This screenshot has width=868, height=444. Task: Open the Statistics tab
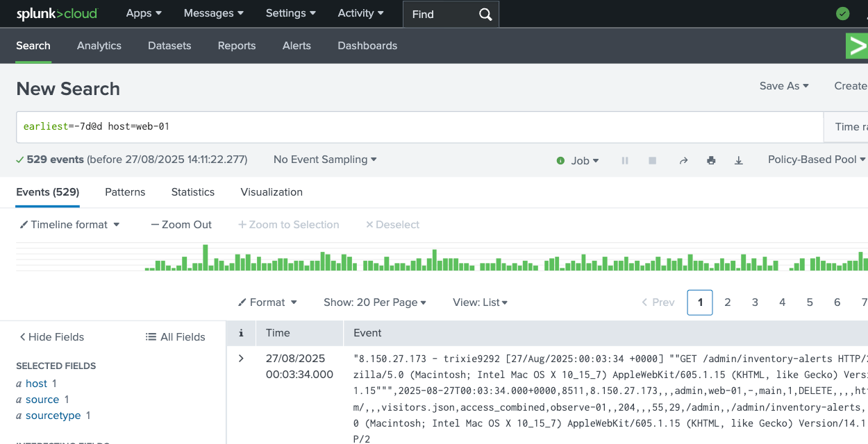tap(193, 192)
